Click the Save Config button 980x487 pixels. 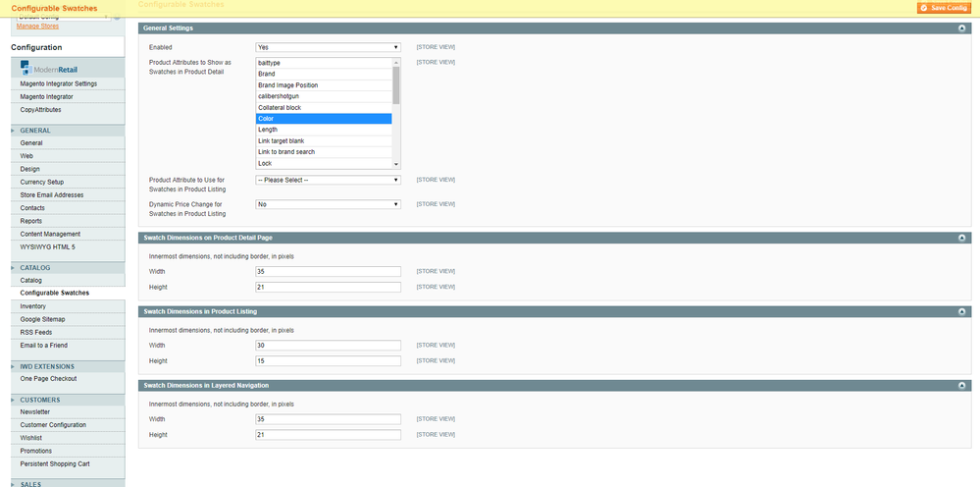tap(945, 8)
